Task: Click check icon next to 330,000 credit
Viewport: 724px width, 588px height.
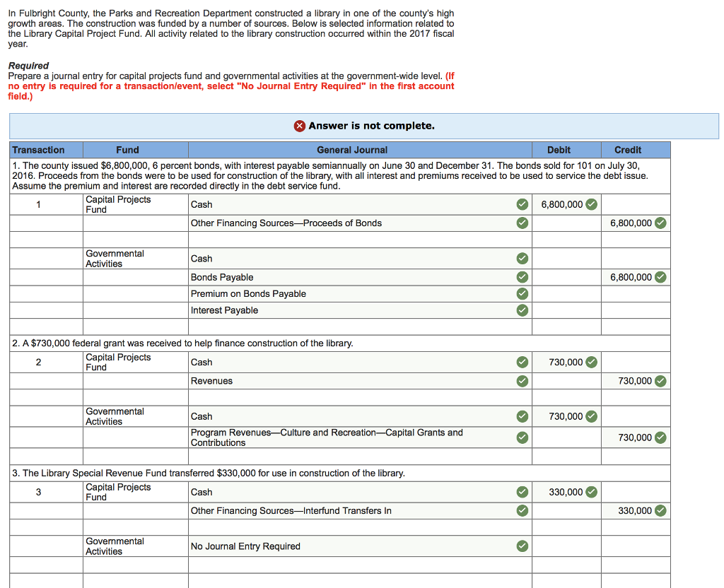Action: pos(661,510)
